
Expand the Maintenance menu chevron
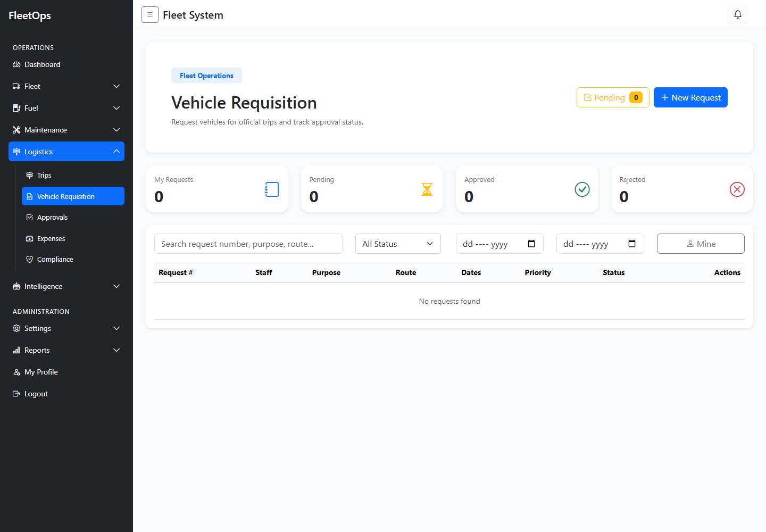click(116, 130)
